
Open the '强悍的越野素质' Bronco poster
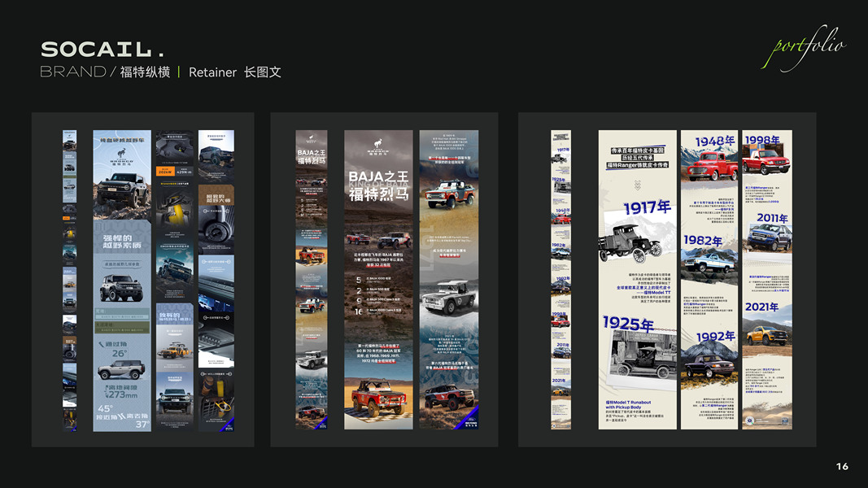point(122,281)
